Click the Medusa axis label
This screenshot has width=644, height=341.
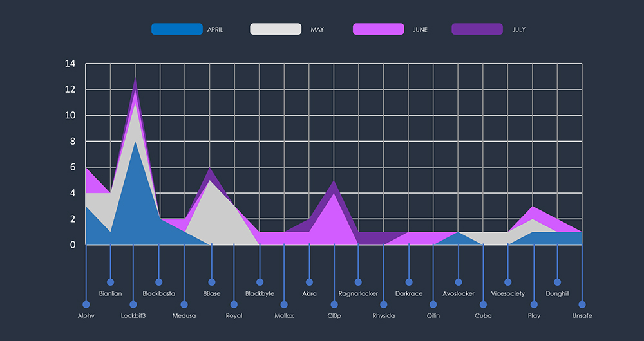point(184,316)
